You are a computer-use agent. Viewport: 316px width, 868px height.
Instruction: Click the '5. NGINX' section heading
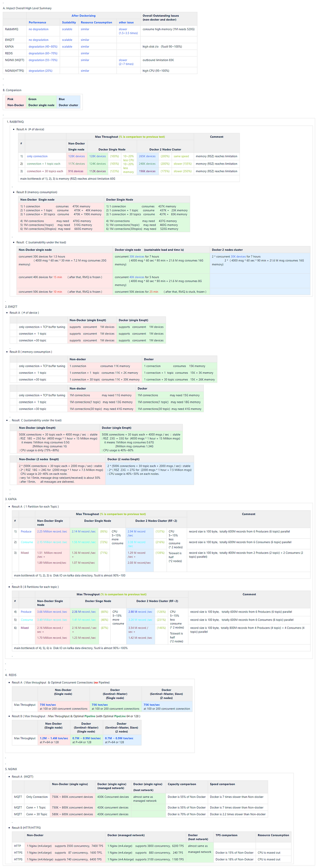point(11,769)
